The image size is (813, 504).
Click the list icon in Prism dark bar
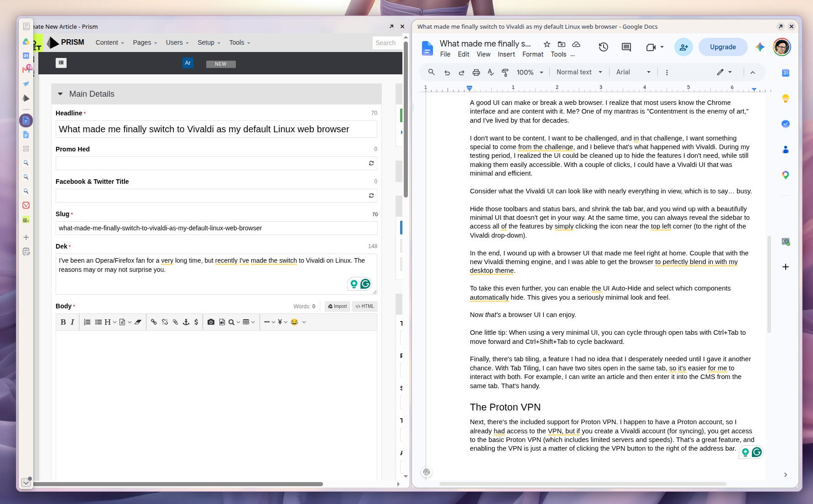click(x=61, y=63)
